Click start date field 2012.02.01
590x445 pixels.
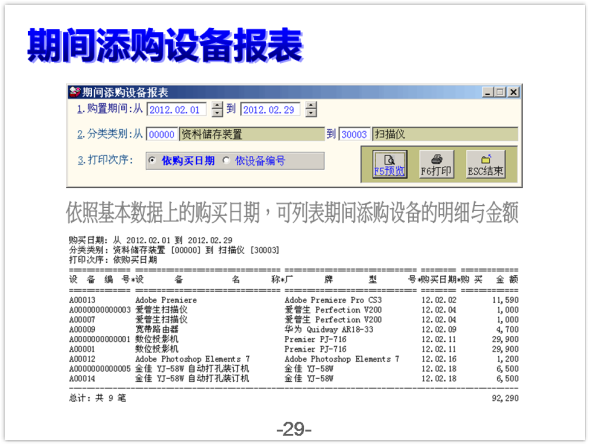tap(176, 109)
